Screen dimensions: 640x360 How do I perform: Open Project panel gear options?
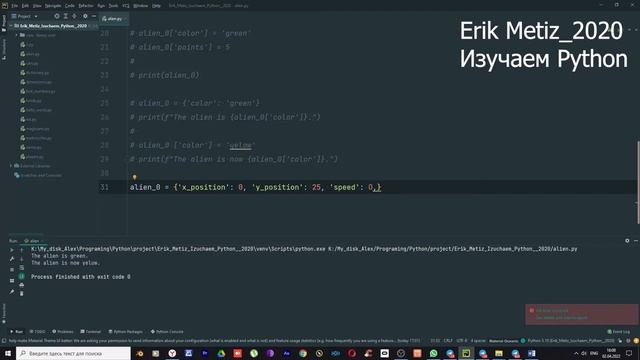tap(85, 16)
